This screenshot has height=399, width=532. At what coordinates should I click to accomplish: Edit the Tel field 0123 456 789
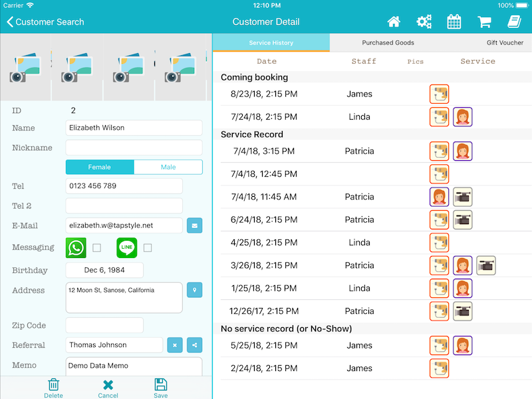pos(124,186)
